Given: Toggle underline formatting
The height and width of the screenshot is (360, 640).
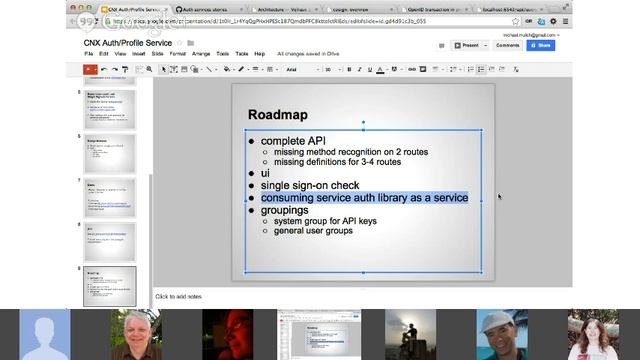Looking at the screenshot, I should click(370, 70).
